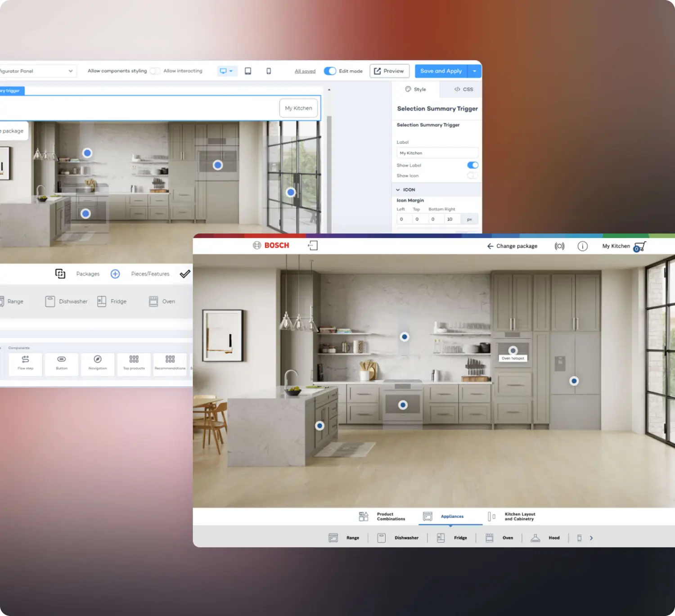675x616 pixels.
Task: Disable the Show Label toggle
Action: [x=472, y=165]
